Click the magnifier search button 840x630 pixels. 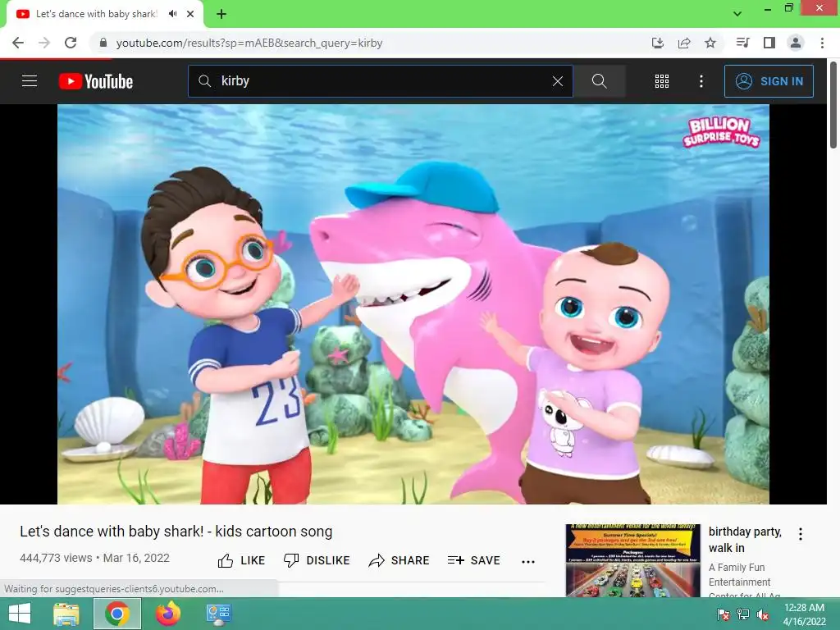(600, 81)
